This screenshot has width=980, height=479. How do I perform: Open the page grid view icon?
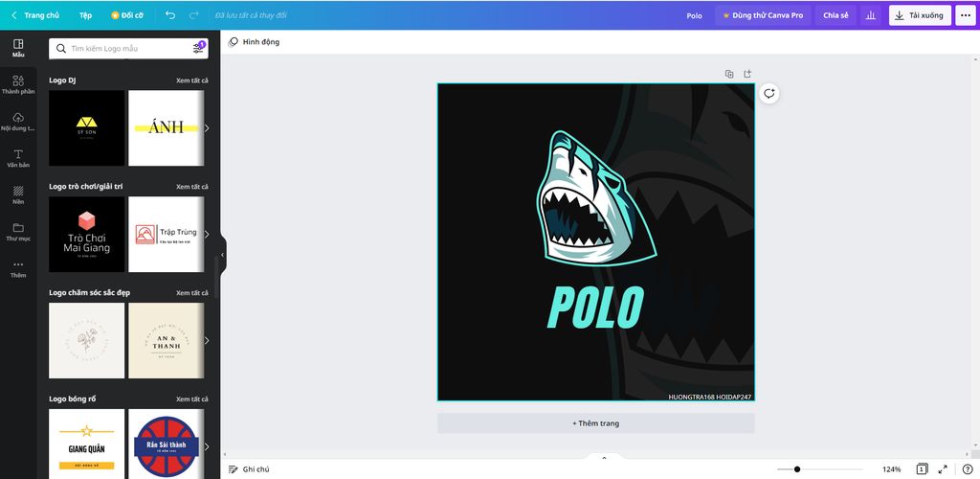(x=922, y=469)
